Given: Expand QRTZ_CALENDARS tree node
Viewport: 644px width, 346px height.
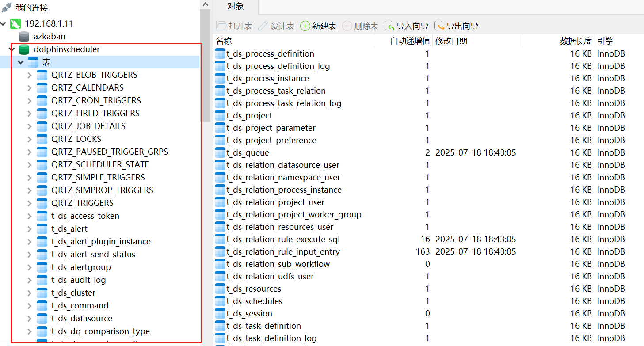Looking at the screenshot, I should pyautogui.click(x=29, y=88).
